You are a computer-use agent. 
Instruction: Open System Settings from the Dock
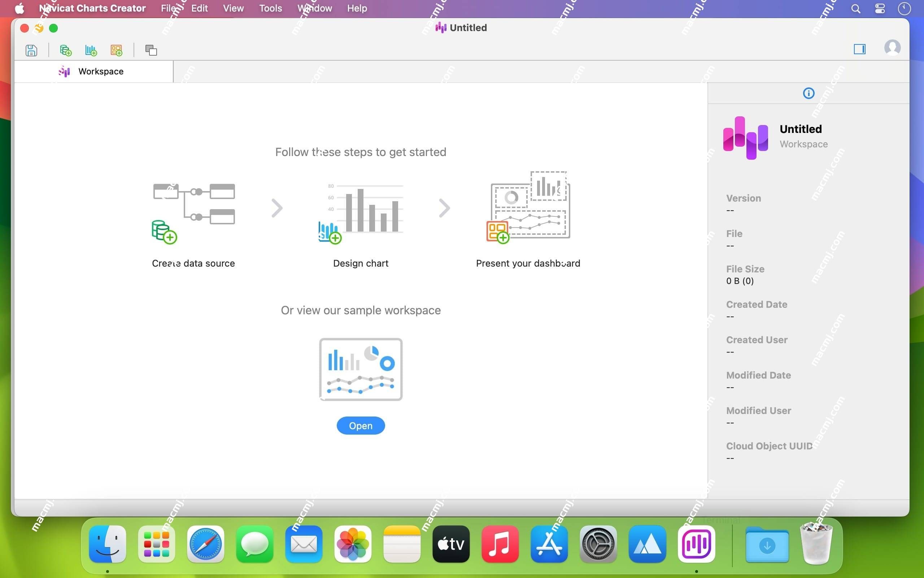(598, 544)
